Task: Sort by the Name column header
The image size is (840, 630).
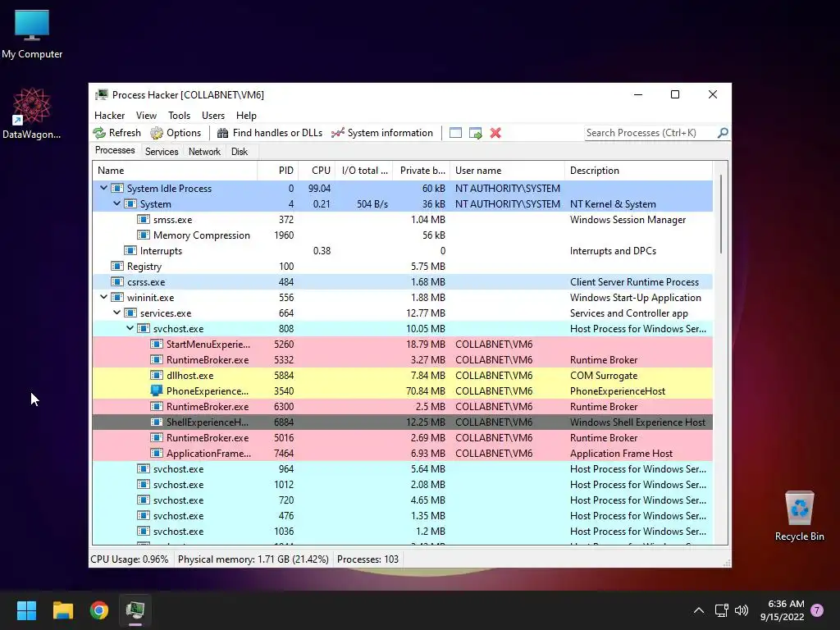Action: pyautogui.click(x=175, y=171)
